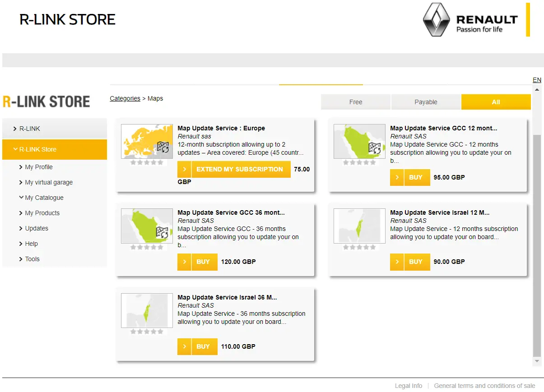Image resolution: width=544 pixels, height=392 pixels.
Task: Open Europe map thumbnail
Action: pyautogui.click(x=147, y=141)
